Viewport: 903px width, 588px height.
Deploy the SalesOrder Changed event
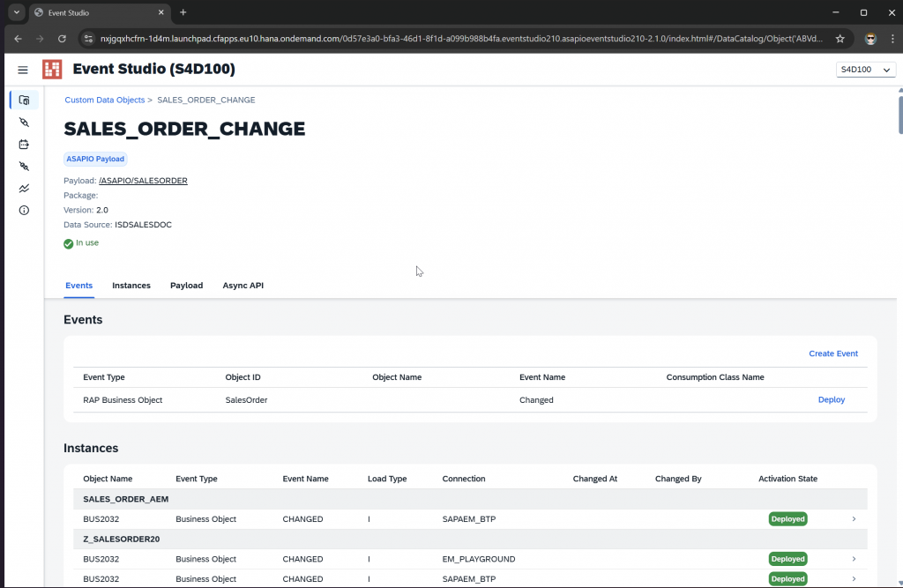[831, 400]
